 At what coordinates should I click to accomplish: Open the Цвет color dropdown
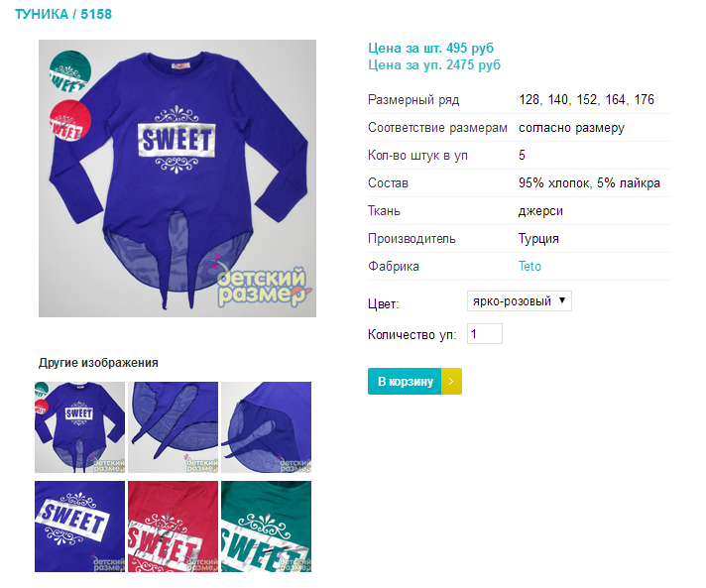pos(520,301)
